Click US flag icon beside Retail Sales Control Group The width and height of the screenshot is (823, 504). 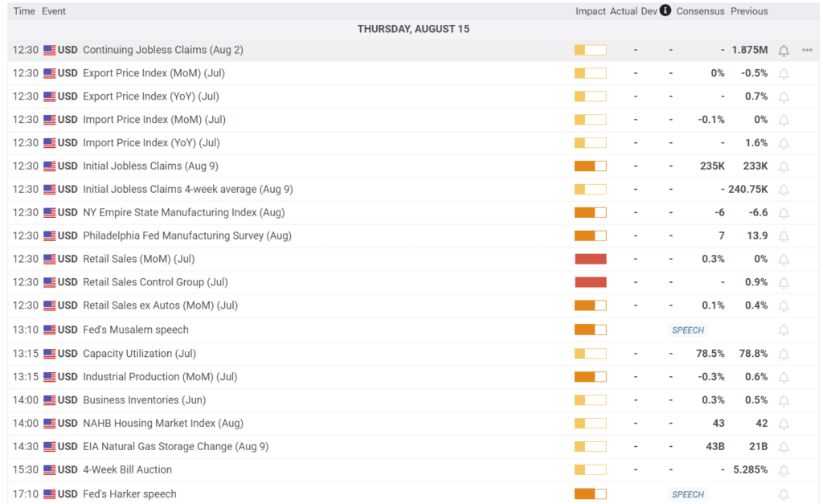click(x=50, y=283)
